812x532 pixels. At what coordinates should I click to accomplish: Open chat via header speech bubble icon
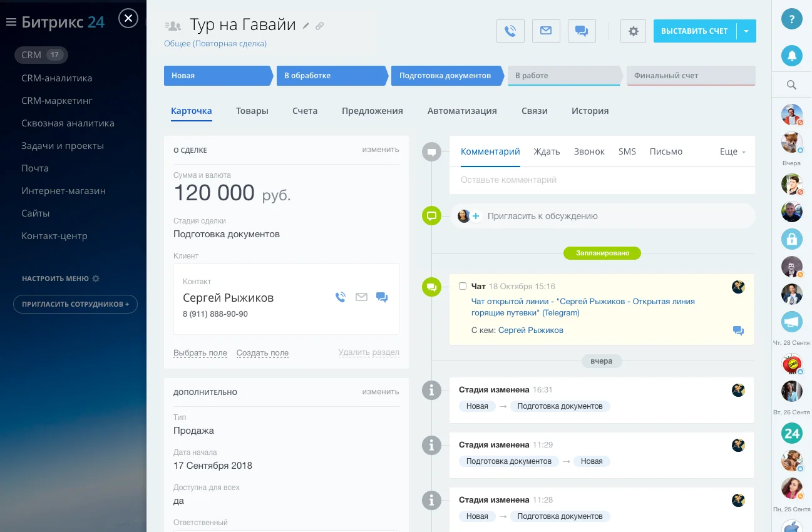(x=582, y=31)
